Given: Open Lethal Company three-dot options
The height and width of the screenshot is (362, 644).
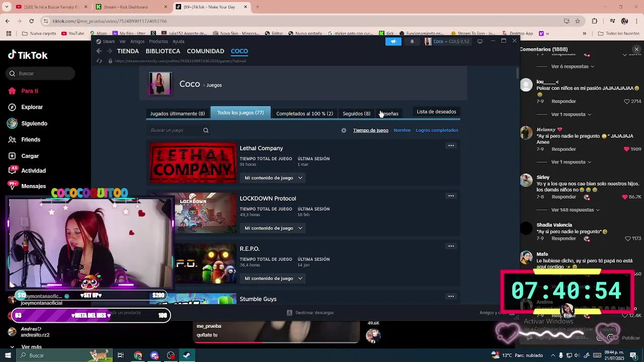Looking at the screenshot, I should click(451, 146).
